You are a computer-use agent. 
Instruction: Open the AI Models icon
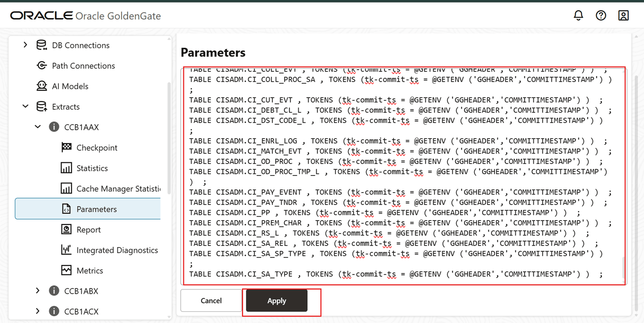pyautogui.click(x=41, y=86)
